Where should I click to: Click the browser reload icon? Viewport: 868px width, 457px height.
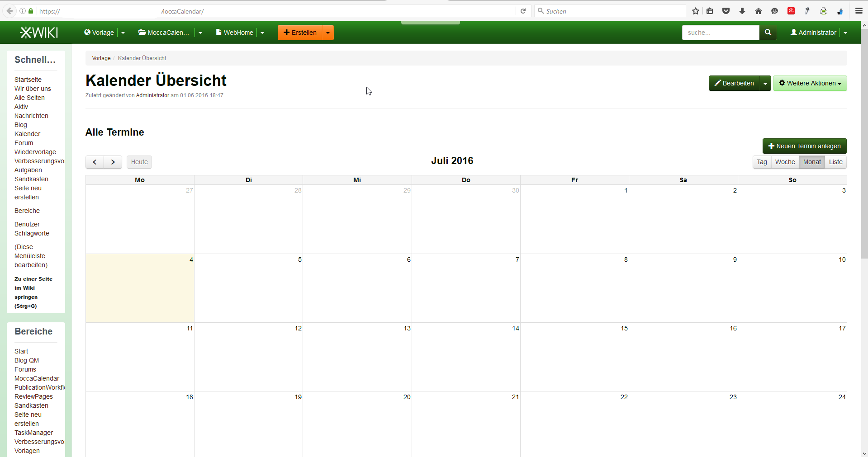tap(523, 11)
